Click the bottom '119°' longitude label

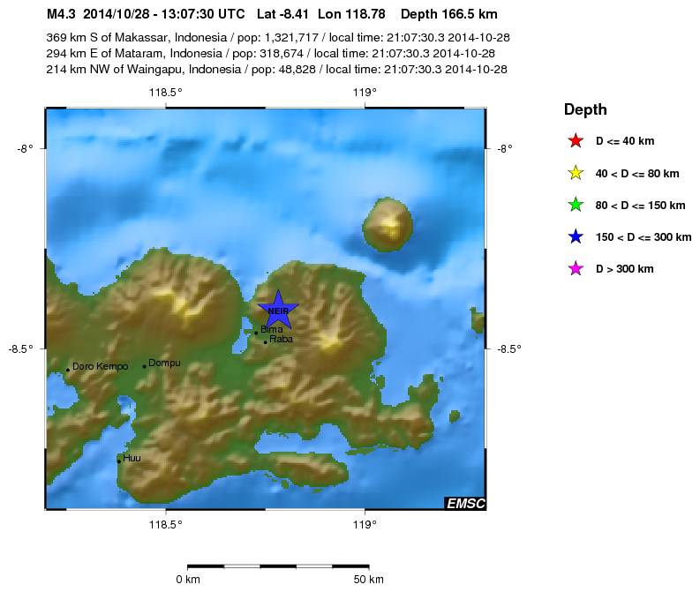click(365, 524)
